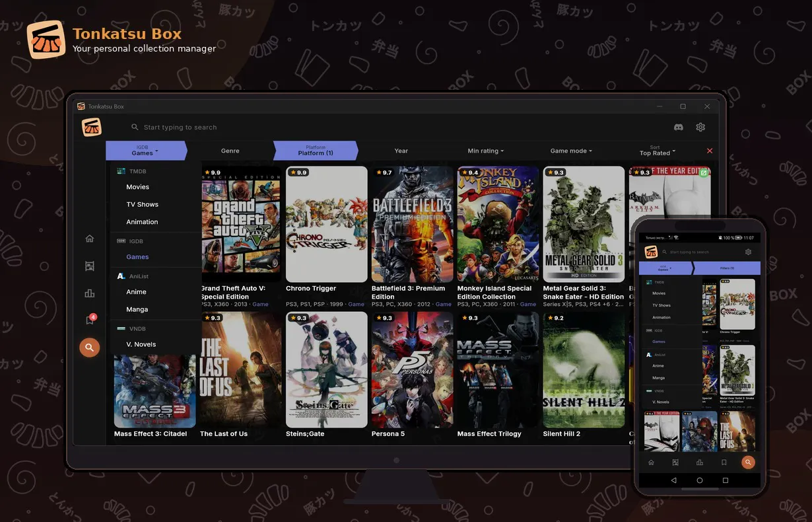The width and height of the screenshot is (812, 522).
Task: Tap Android home circle on phone
Action: click(x=700, y=480)
